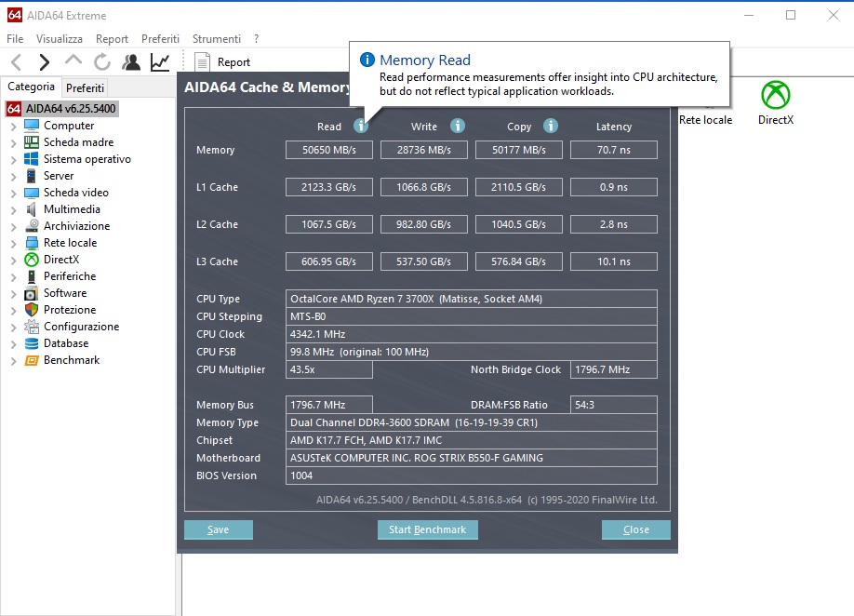Click the Start Benchmark button

point(428,529)
